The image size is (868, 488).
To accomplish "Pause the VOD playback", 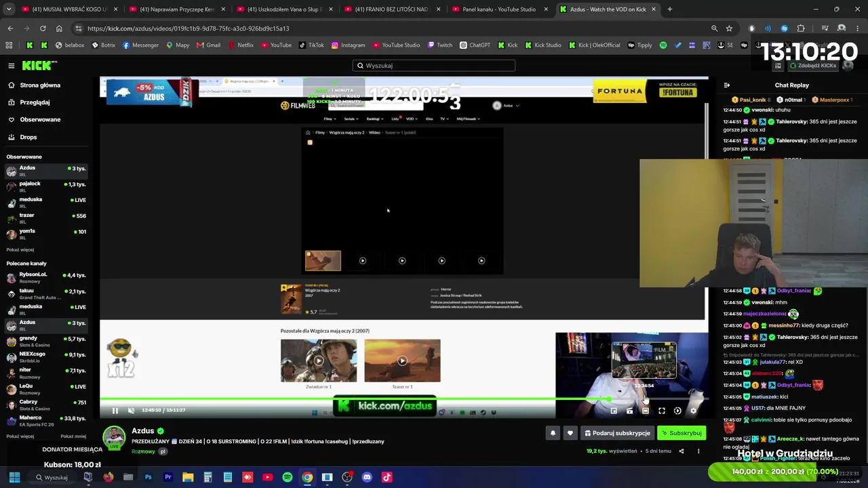I will 115,411.
